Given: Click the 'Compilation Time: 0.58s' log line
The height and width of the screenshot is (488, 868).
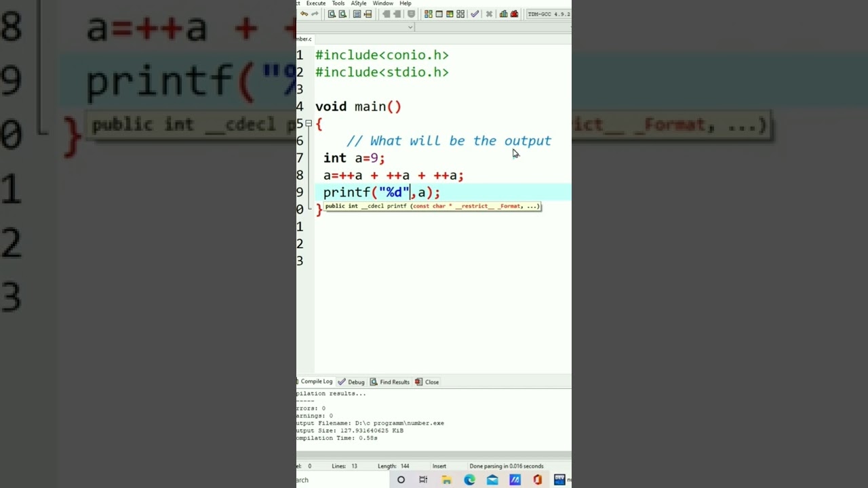Looking at the screenshot, I should point(337,438).
